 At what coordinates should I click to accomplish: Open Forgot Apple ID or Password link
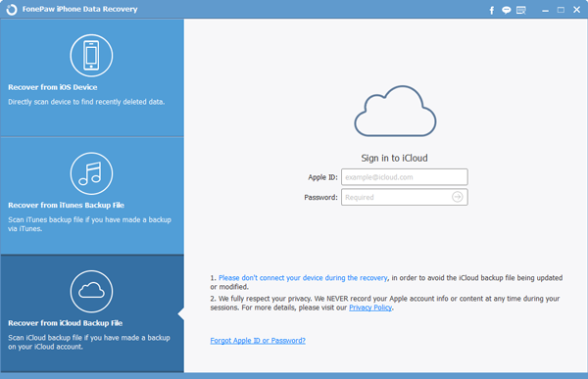click(258, 341)
